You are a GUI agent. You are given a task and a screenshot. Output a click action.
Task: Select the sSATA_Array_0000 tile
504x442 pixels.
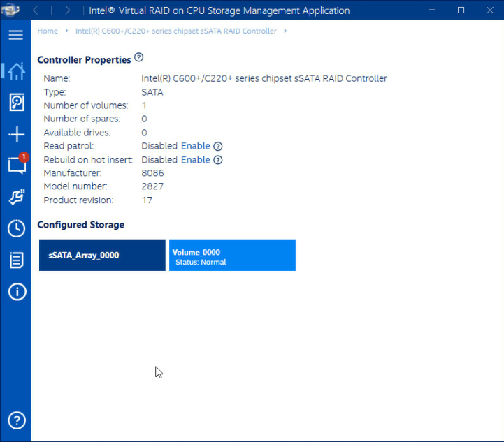click(102, 255)
